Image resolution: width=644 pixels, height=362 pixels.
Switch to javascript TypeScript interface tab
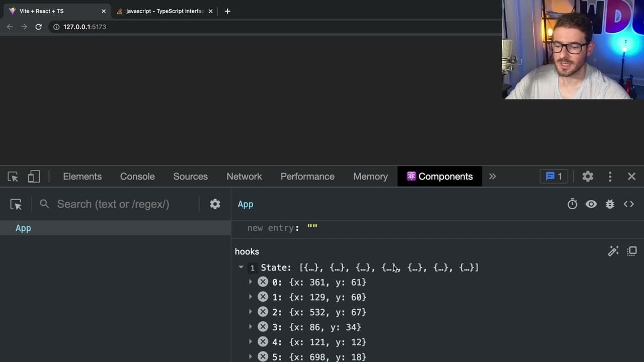165,11
